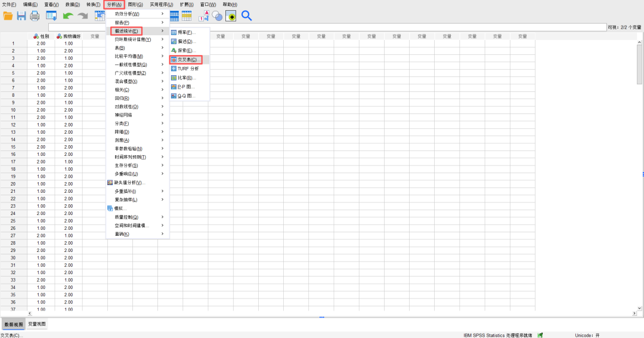Expand 描述统计(E) submenu

point(137,31)
